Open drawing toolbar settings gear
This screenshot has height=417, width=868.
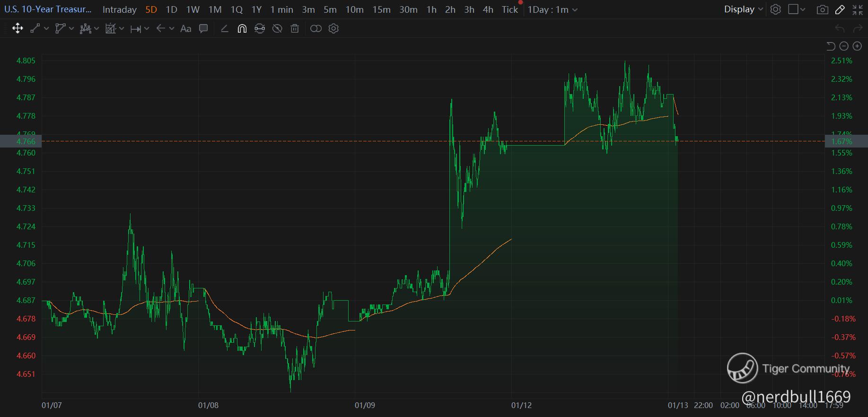333,29
